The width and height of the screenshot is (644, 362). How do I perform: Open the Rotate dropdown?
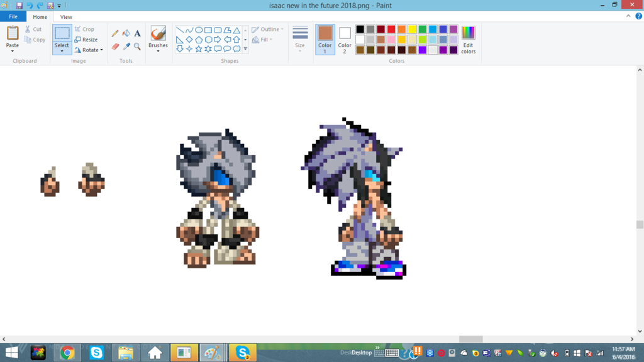89,50
